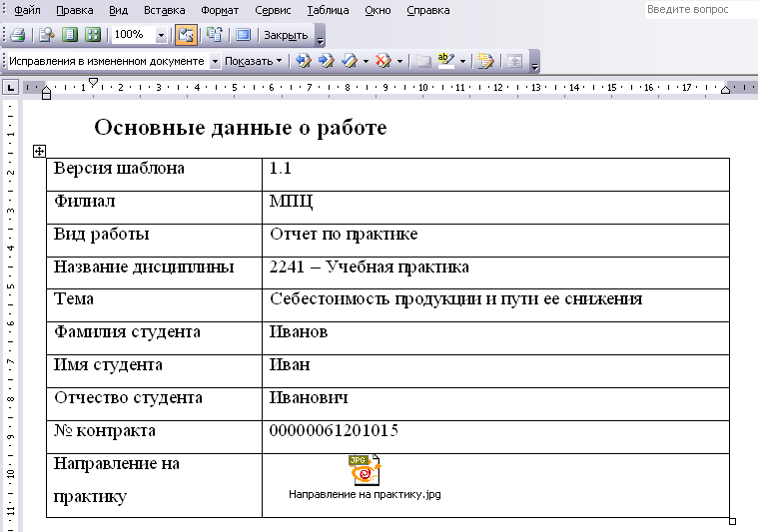Open accept change options arrow
The width and height of the screenshot is (758, 532).
tap(366, 61)
